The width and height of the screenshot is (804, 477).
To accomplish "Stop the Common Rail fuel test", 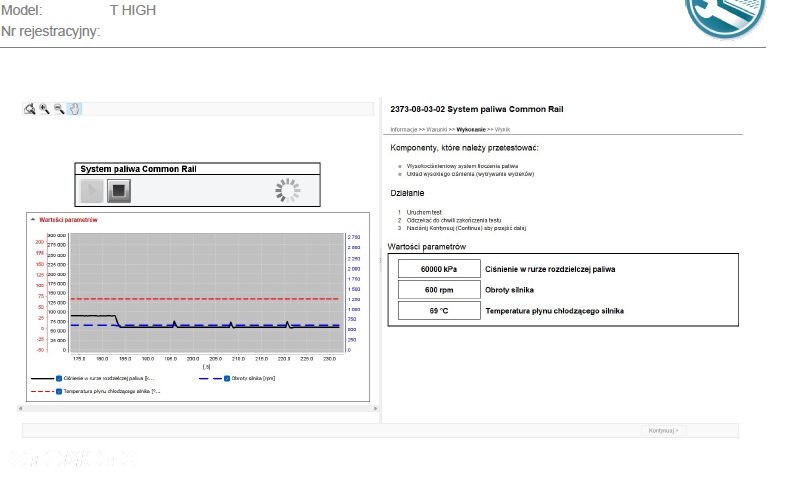I will coord(119,191).
